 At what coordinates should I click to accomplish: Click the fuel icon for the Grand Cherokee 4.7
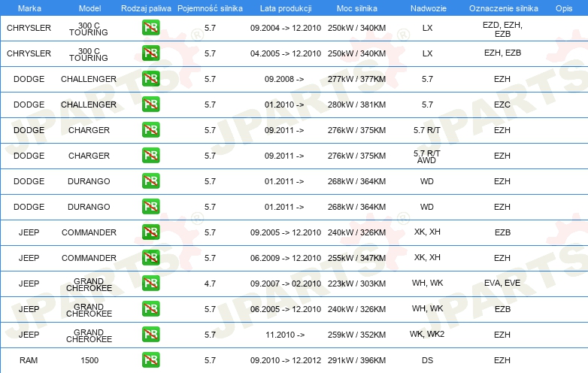click(x=150, y=284)
